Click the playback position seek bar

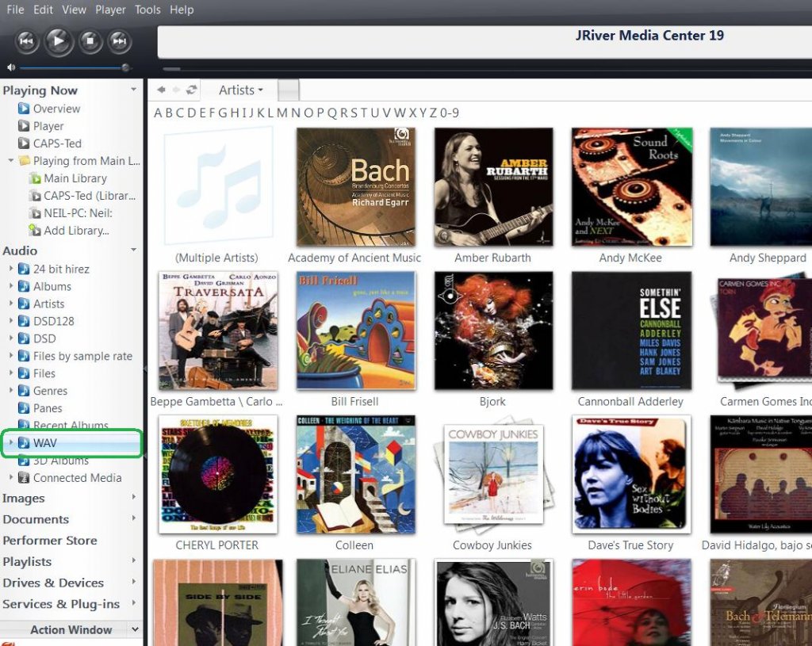coord(487,68)
